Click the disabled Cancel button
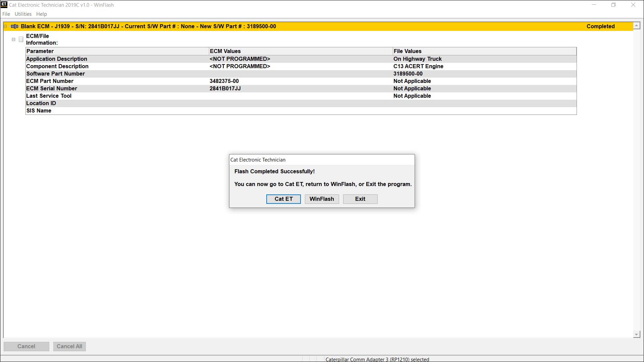 pos(26,346)
